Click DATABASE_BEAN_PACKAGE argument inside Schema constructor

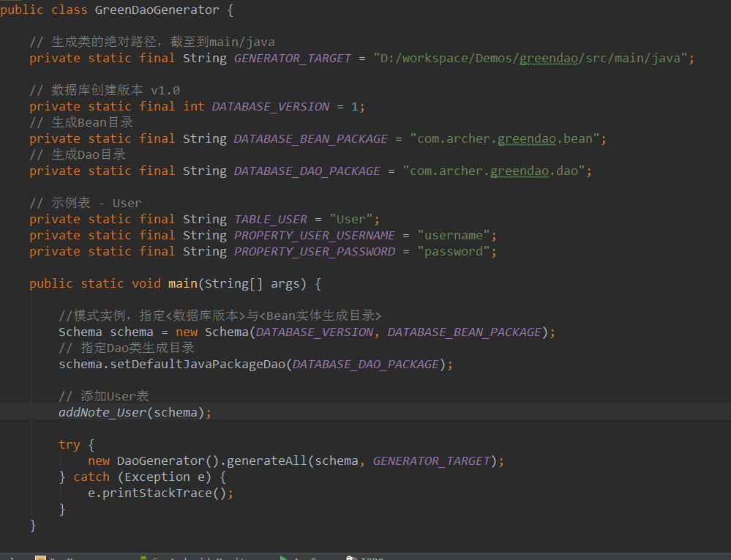click(x=465, y=332)
